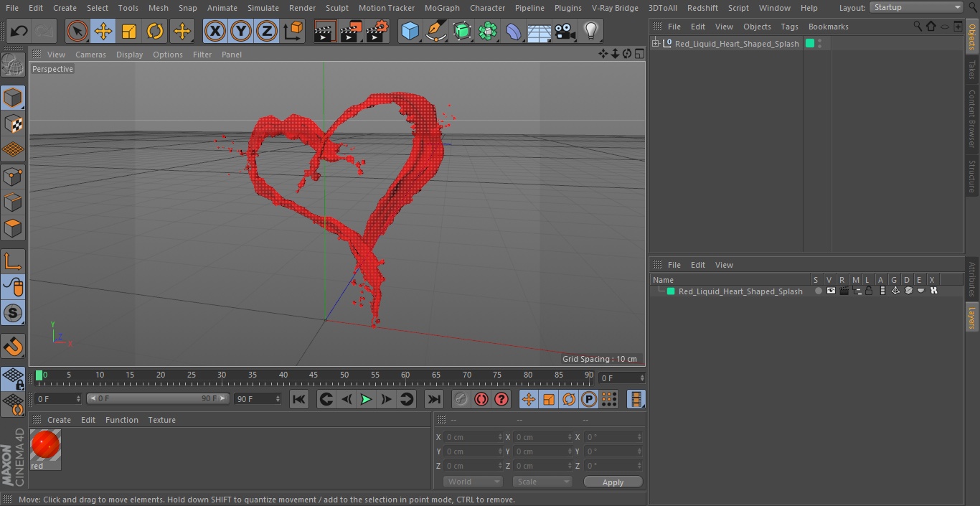Screen dimensions: 980x506
Task: Switch to Points mode icon
Action: [13, 176]
